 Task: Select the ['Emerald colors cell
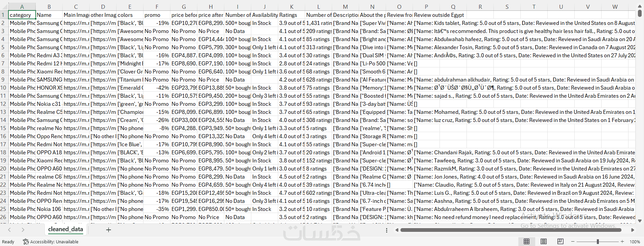coord(130,88)
